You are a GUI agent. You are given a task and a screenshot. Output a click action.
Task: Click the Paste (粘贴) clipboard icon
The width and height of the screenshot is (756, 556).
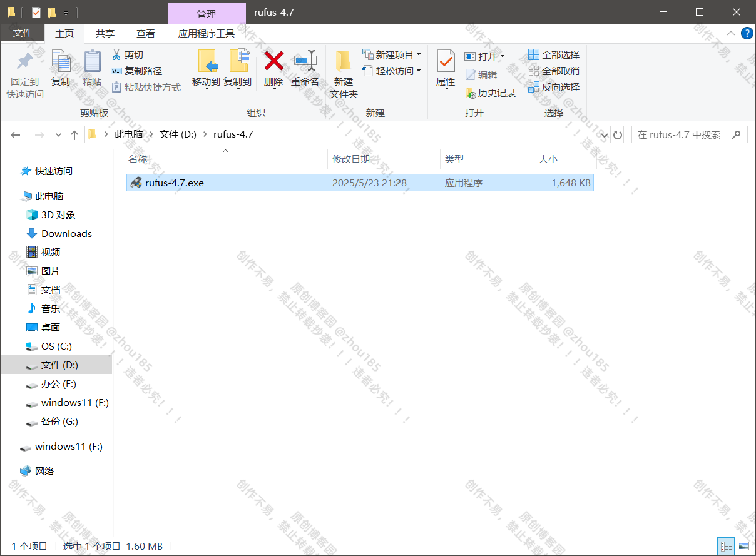pyautogui.click(x=92, y=61)
